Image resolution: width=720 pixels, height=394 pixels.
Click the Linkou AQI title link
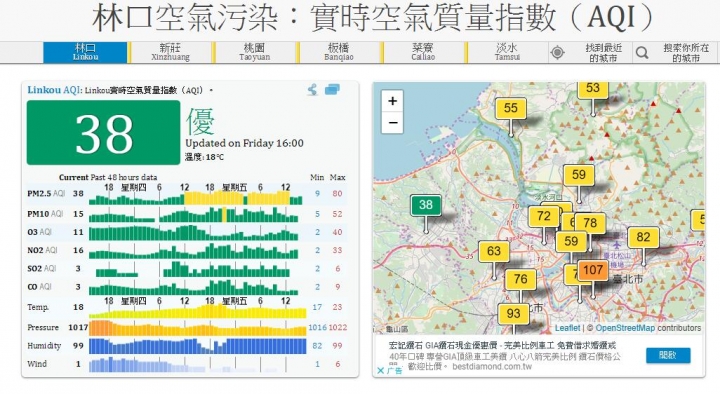pos(54,90)
